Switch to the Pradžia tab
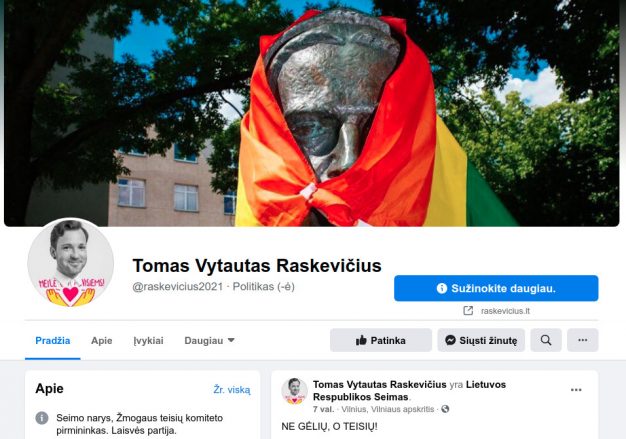Screen dimensions: 626x439 (53, 340)
